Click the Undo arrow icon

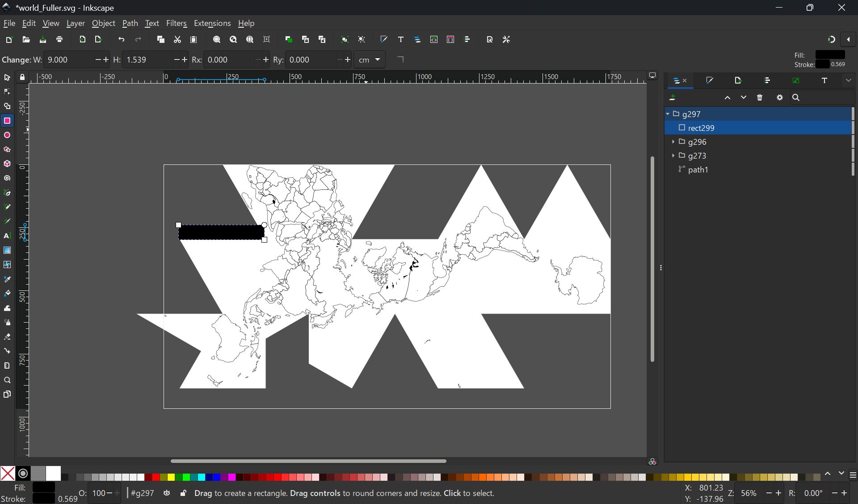tap(121, 40)
